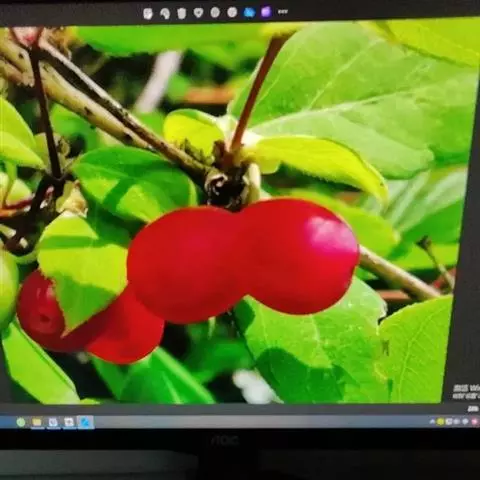Screen dimensions: 480x480
Task: Click the white text watermark at lower right
Action: [466, 392]
